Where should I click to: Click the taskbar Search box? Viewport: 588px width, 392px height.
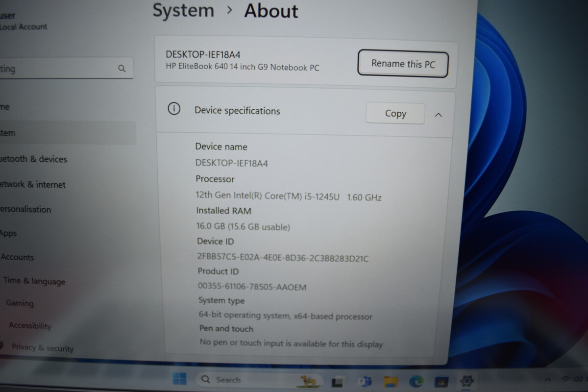point(260,380)
